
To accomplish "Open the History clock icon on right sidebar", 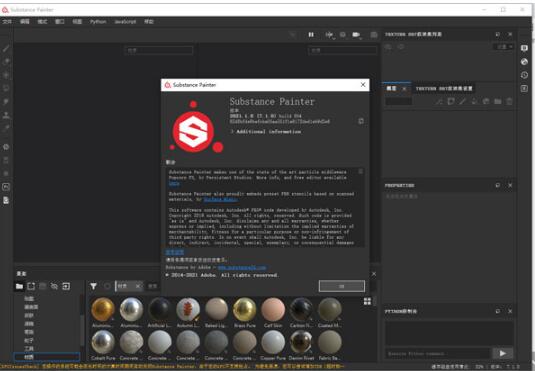I will pyautogui.click(x=524, y=75).
